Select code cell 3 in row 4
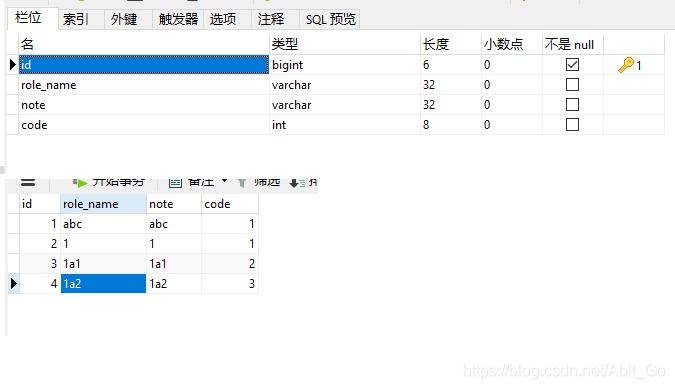The height and width of the screenshot is (389, 675). (x=230, y=284)
